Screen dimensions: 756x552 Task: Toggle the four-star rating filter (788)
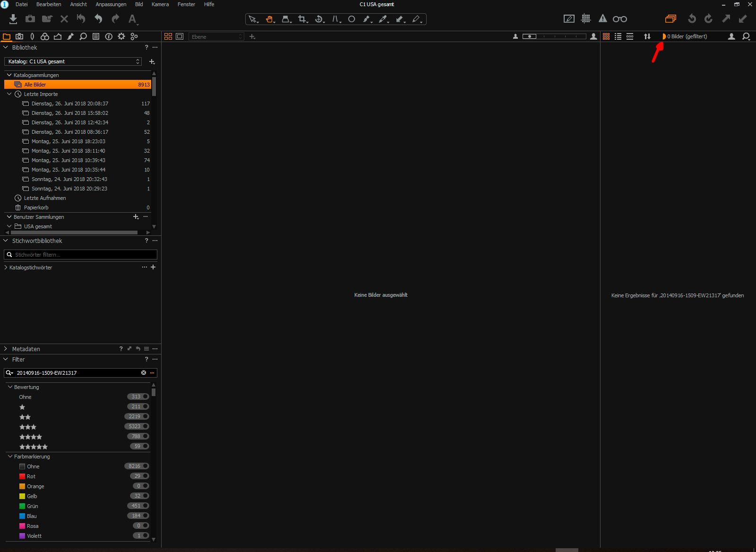coord(138,436)
